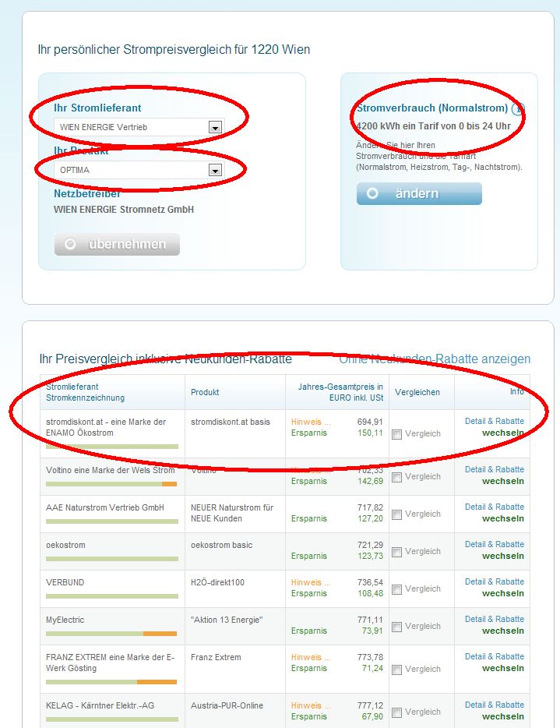Tick Vergleich checkbox for stromdiskont.at basis
Screen dimensions: 560x728
click(x=396, y=434)
